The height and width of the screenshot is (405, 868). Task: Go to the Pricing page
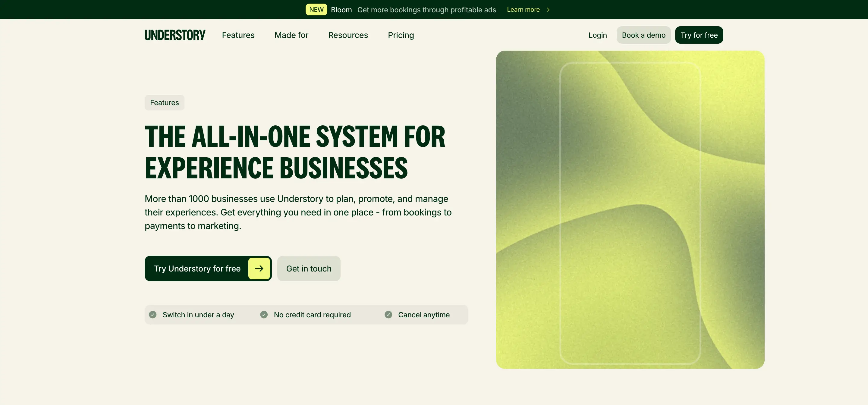(x=401, y=35)
